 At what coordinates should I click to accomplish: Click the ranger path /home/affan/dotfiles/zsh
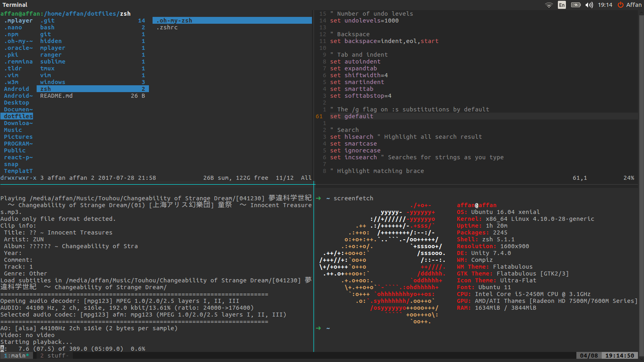tap(88, 14)
